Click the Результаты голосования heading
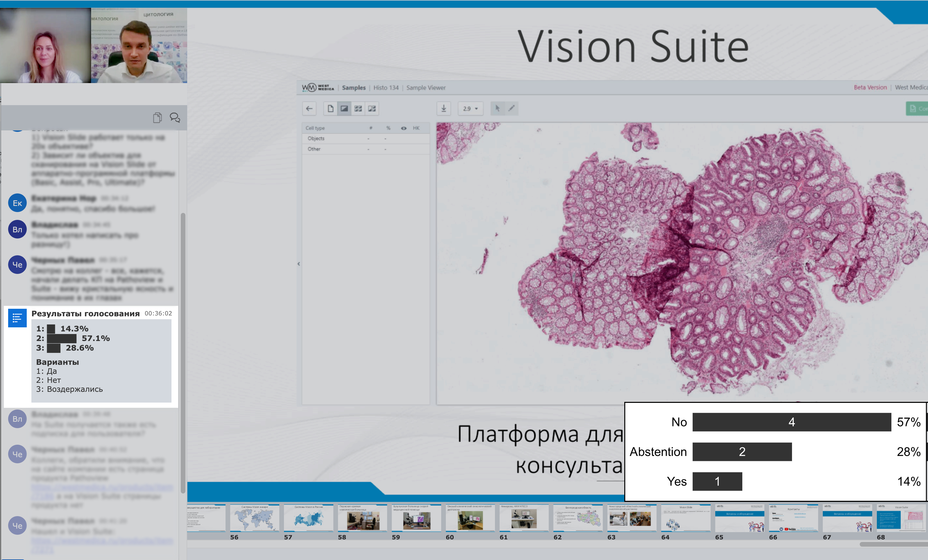Image resolution: width=928 pixels, height=560 pixels. pos(85,313)
